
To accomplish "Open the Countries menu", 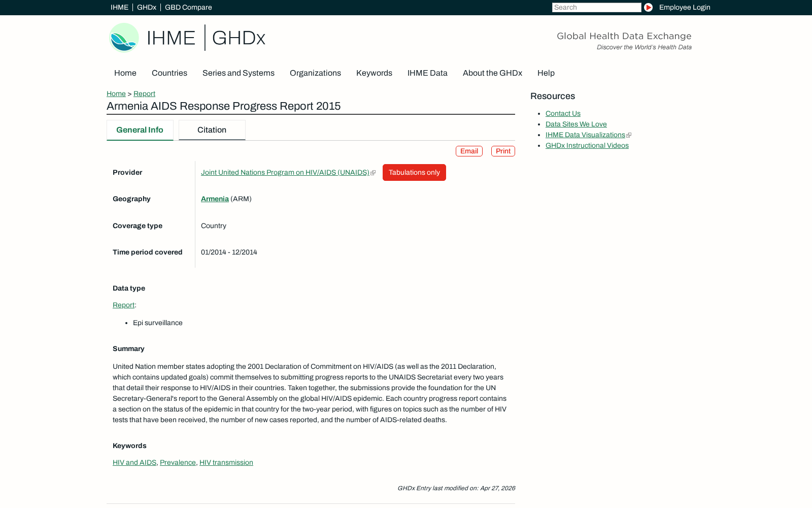I will coord(170,73).
